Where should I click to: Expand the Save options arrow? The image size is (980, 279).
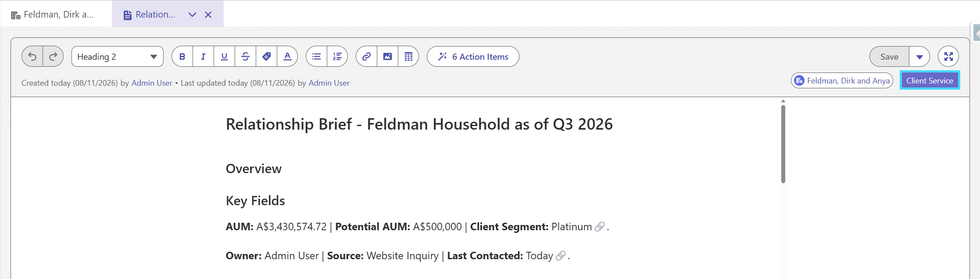click(919, 57)
